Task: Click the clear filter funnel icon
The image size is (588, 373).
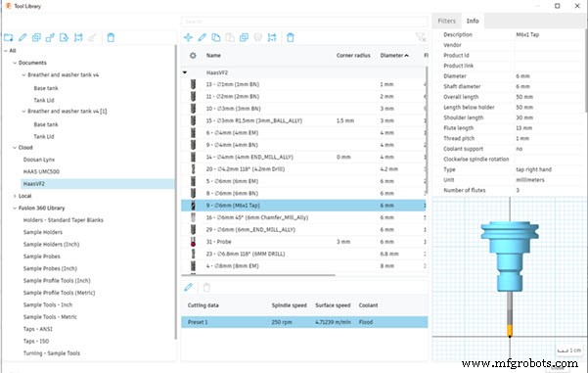Action: click(421, 37)
